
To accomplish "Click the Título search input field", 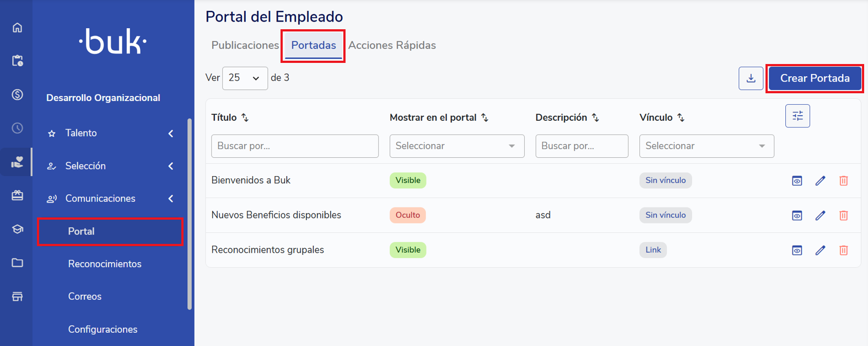I will (x=294, y=146).
